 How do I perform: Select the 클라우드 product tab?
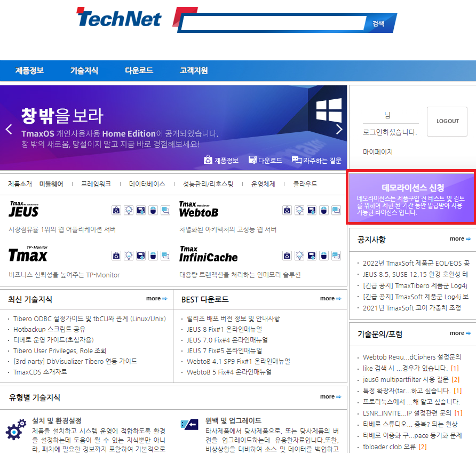click(x=305, y=184)
